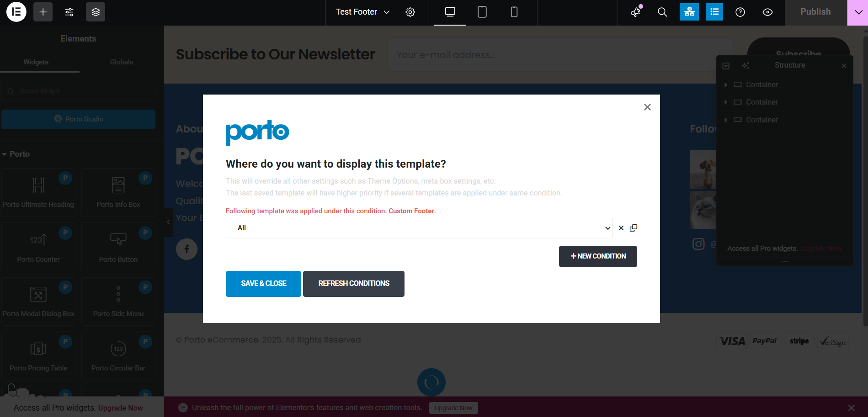The width and height of the screenshot is (868, 417).
Task: Duplicate the All condition row
Action: [634, 228]
